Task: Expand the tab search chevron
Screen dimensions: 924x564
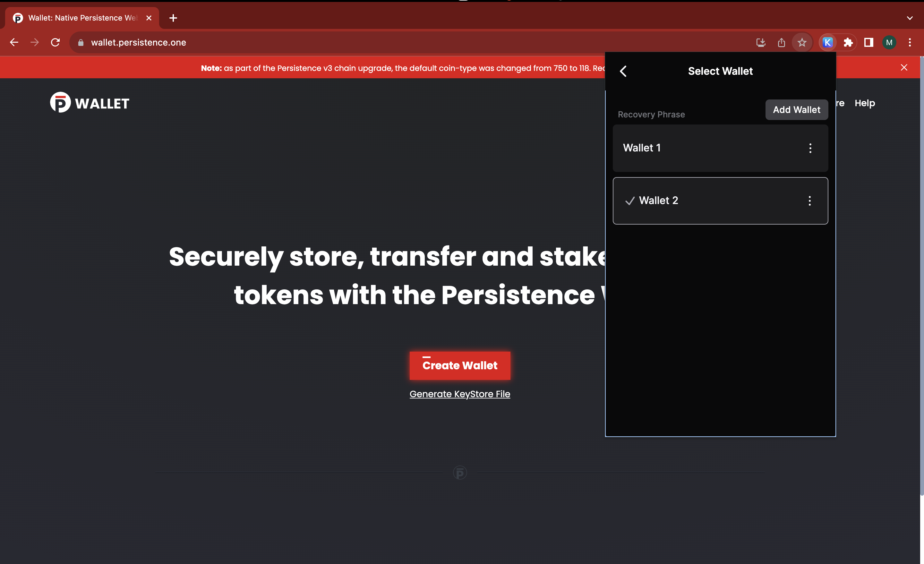Action: pyautogui.click(x=910, y=18)
